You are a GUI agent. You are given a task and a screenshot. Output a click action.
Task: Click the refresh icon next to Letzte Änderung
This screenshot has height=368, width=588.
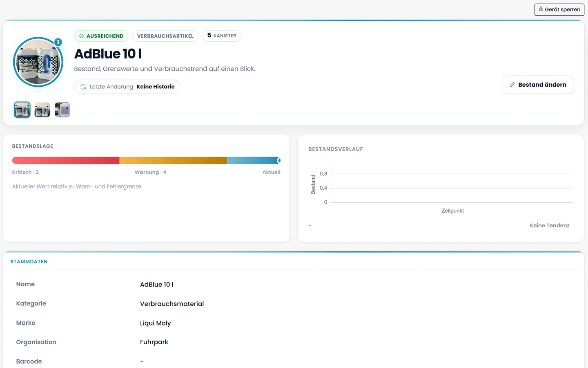point(83,87)
